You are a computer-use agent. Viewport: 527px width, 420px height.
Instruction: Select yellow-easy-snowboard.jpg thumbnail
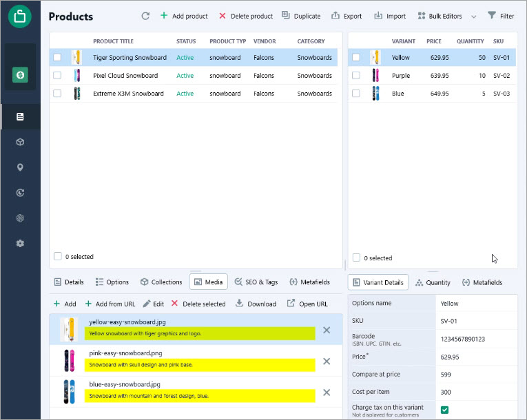(x=70, y=330)
